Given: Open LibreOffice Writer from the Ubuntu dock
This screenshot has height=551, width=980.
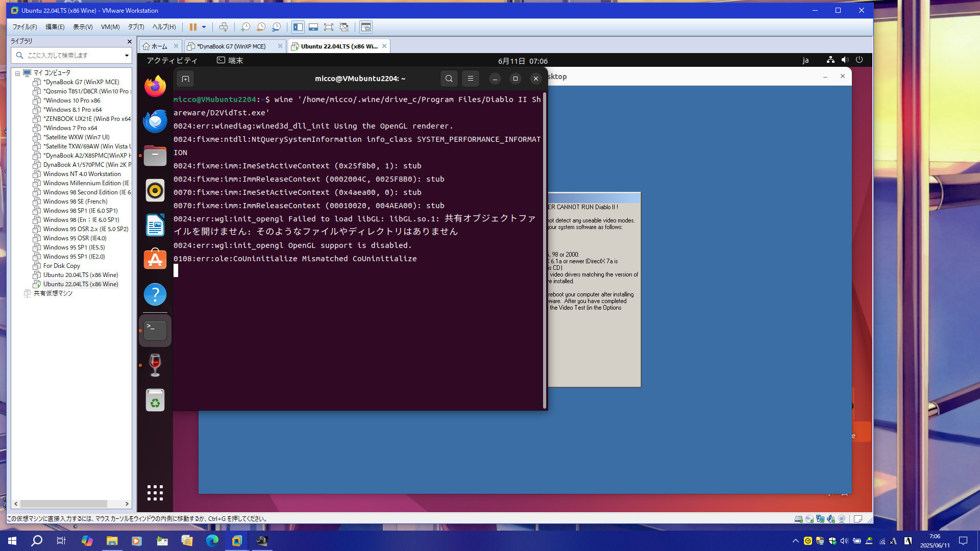Looking at the screenshot, I should click(x=155, y=225).
